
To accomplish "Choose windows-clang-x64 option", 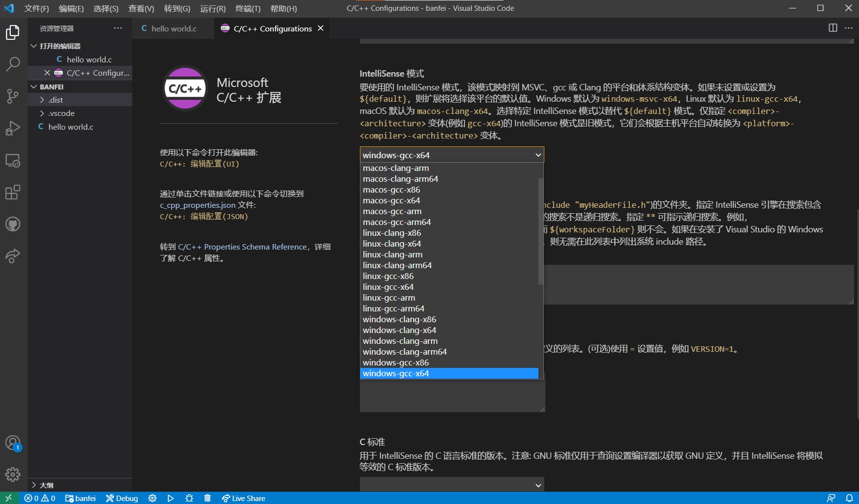I will (x=449, y=330).
